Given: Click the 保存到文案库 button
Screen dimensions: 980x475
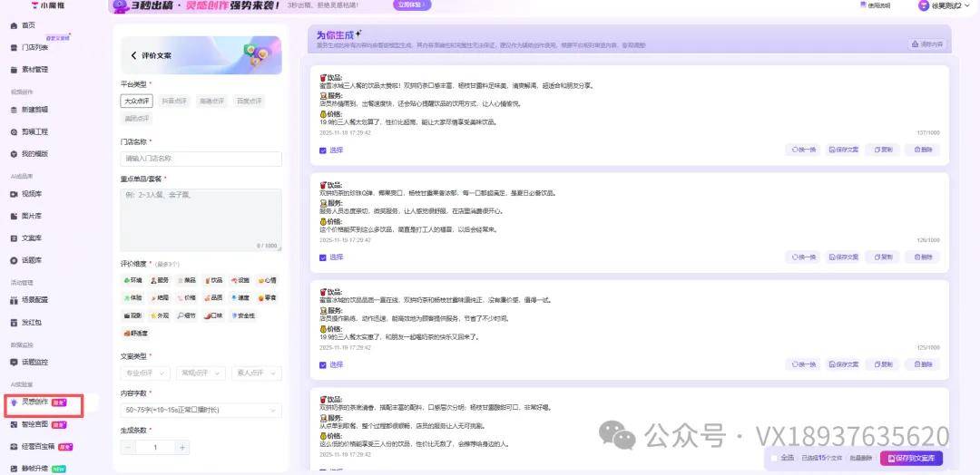Looking at the screenshot, I should tap(911, 458).
